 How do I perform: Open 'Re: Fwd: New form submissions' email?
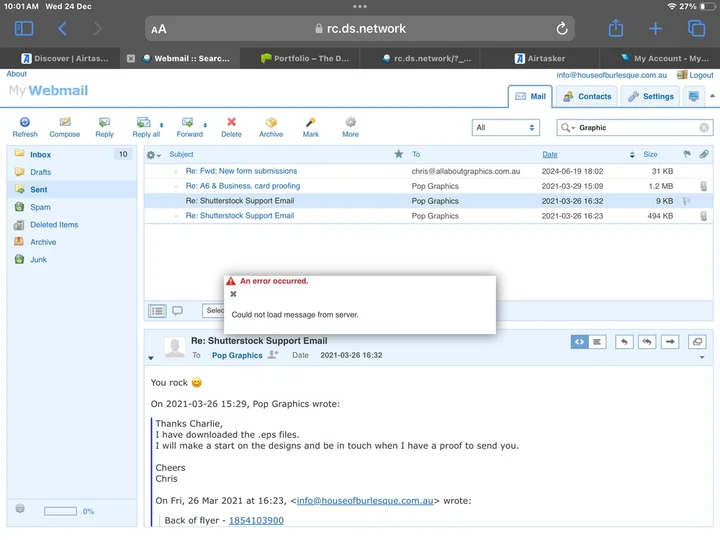(241, 171)
